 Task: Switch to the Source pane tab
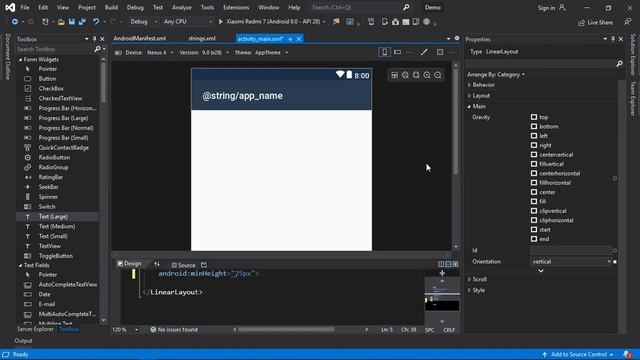pyautogui.click(x=183, y=265)
